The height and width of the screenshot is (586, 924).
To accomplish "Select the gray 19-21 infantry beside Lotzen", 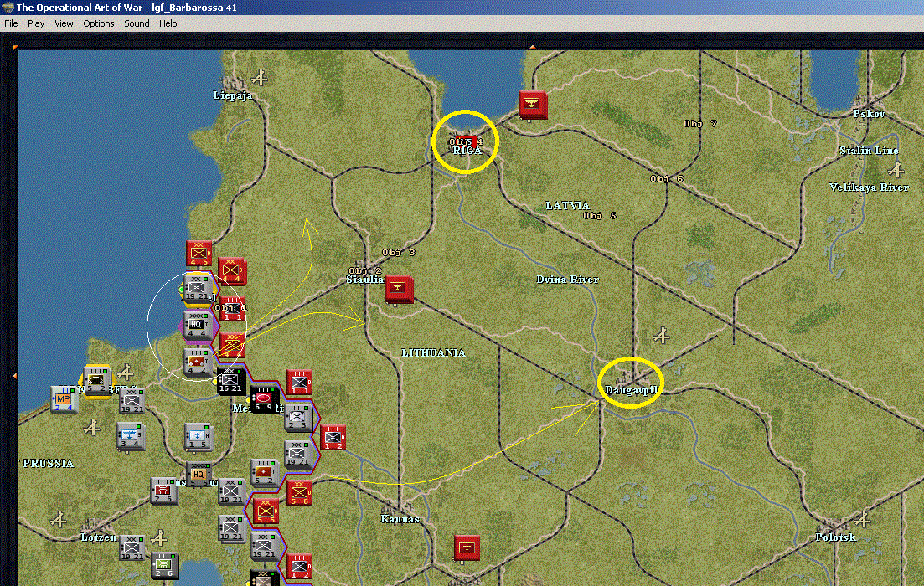I will [131, 547].
